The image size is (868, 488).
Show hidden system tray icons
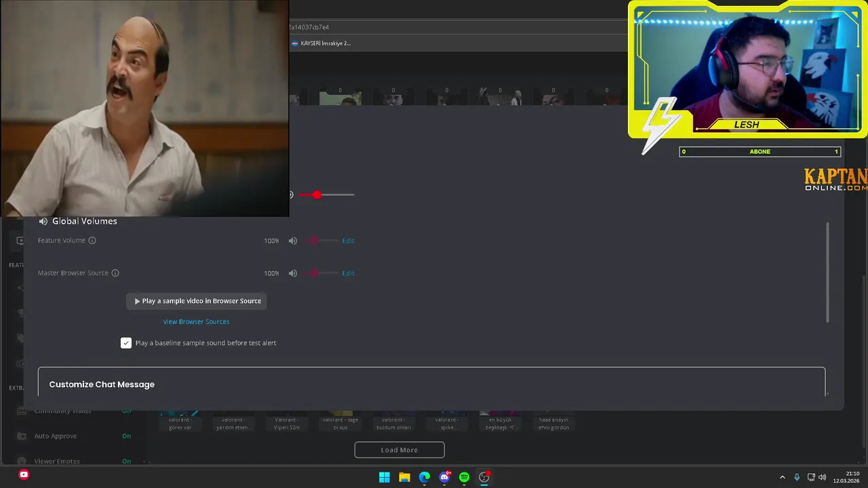(782, 477)
